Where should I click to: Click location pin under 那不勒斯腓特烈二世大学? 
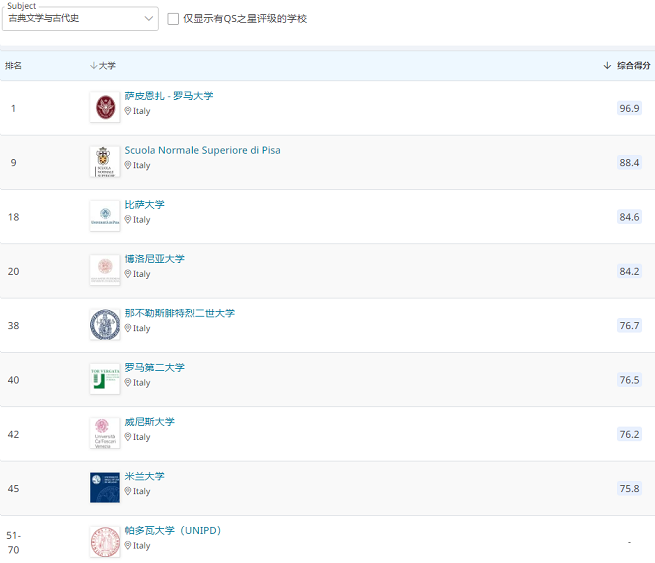pos(128,328)
